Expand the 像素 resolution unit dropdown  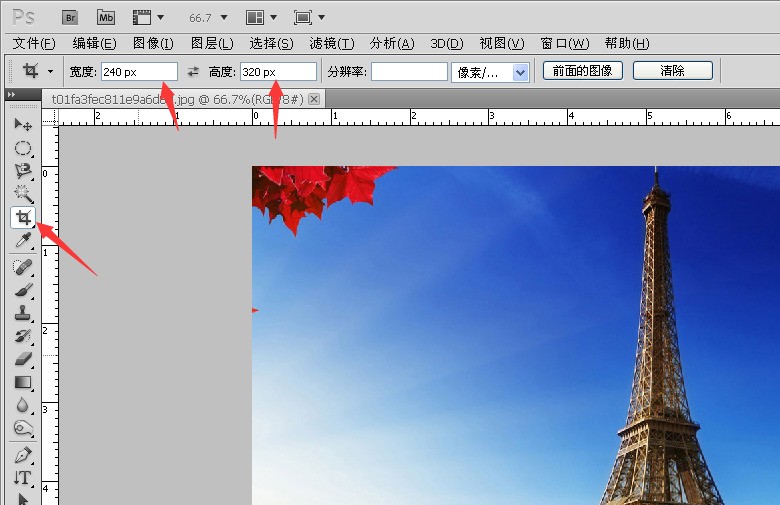coord(520,72)
